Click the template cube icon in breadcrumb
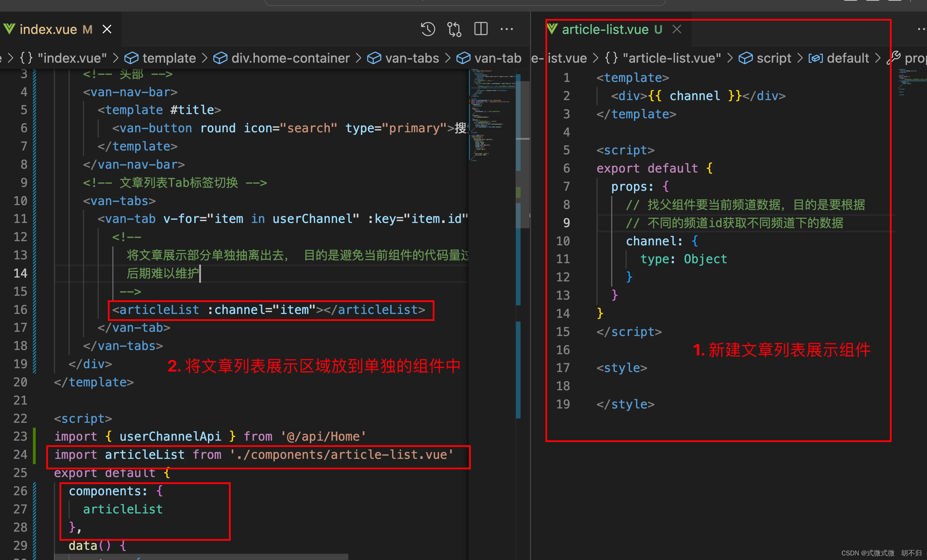 (x=131, y=58)
